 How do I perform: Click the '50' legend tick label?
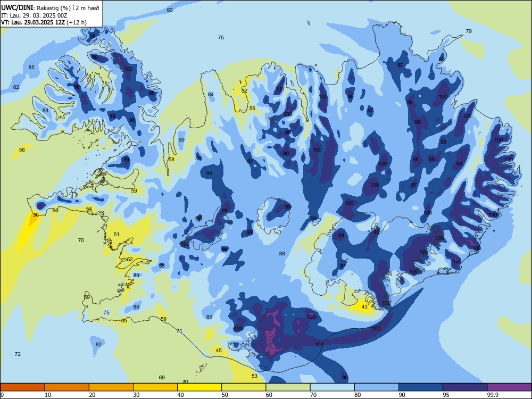tap(225, 395)
